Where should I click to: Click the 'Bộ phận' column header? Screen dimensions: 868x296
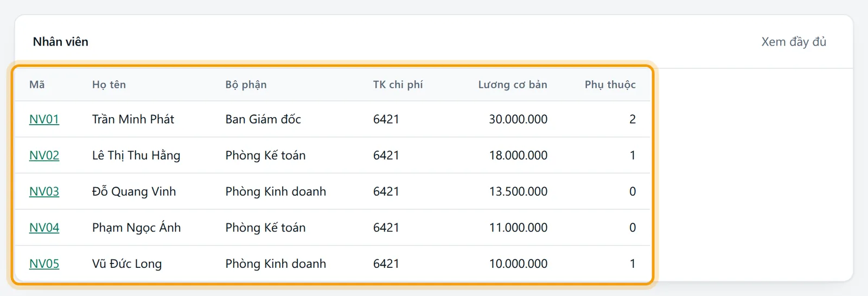pos(246,85)
